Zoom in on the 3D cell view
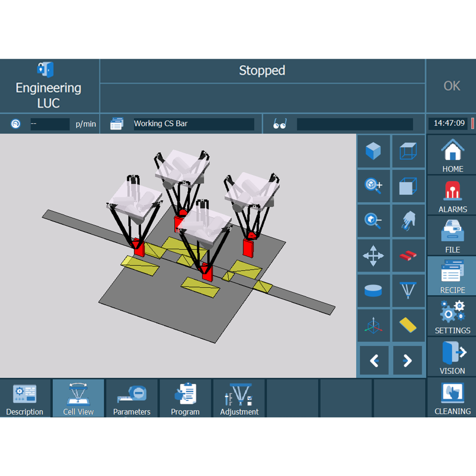This screenshot has height=476, width=476. point(373,186)
